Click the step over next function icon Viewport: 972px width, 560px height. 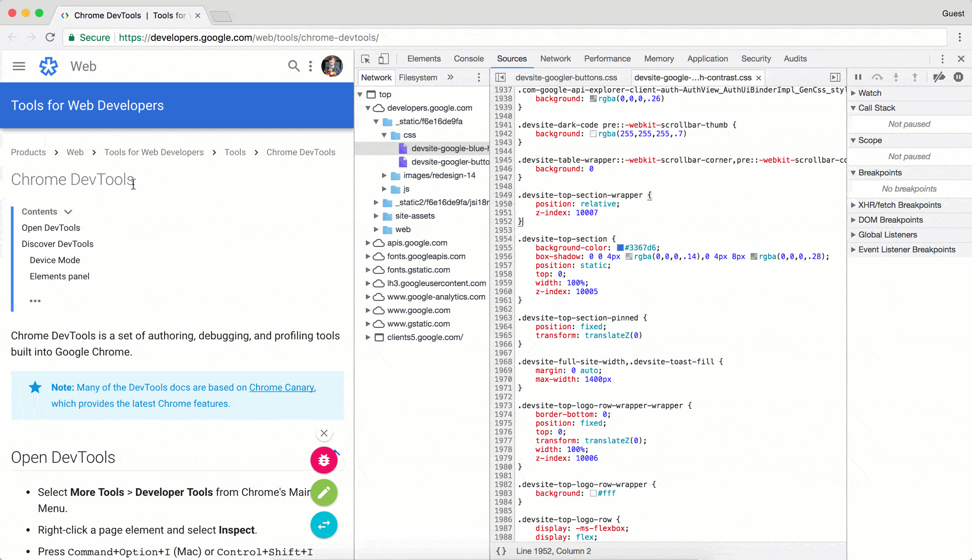tap(877, 77)
